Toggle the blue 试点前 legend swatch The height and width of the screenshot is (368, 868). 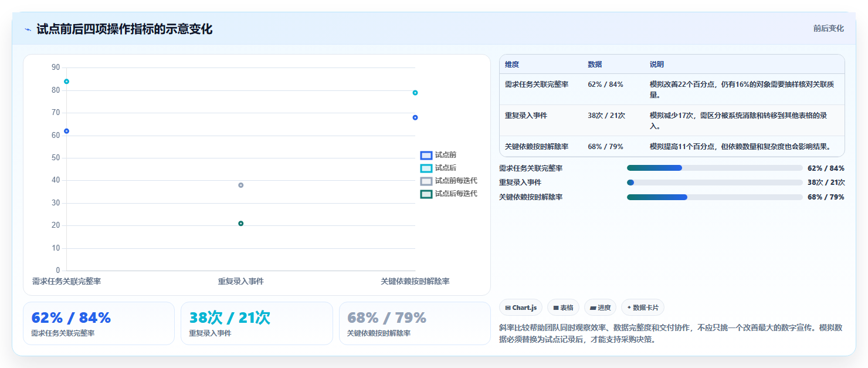pyautogui.click(x=426, y=156)
